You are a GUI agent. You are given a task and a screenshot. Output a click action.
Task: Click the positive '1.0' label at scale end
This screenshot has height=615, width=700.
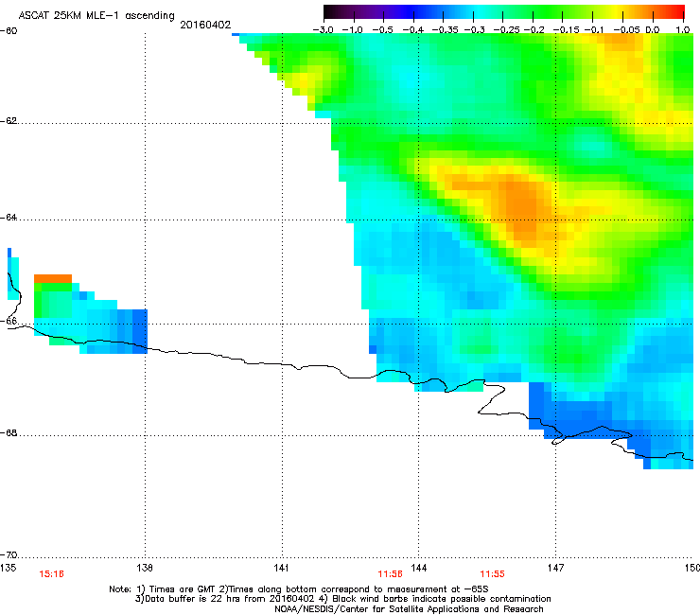(x=683, y=30)
